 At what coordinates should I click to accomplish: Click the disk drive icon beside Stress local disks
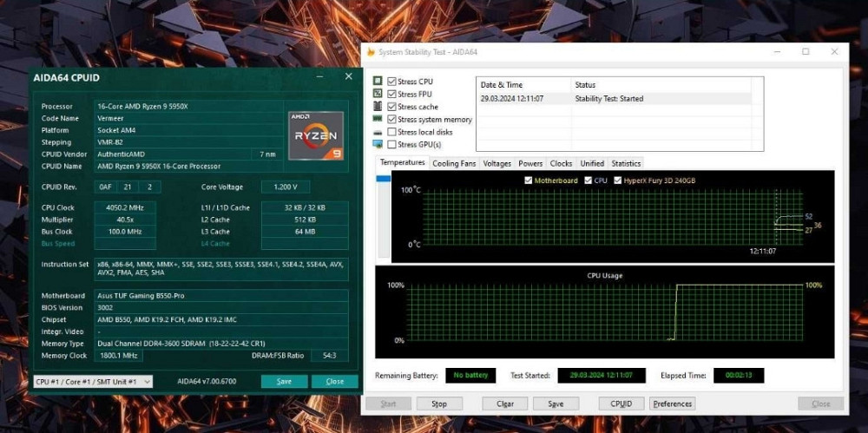coord(378,133)
